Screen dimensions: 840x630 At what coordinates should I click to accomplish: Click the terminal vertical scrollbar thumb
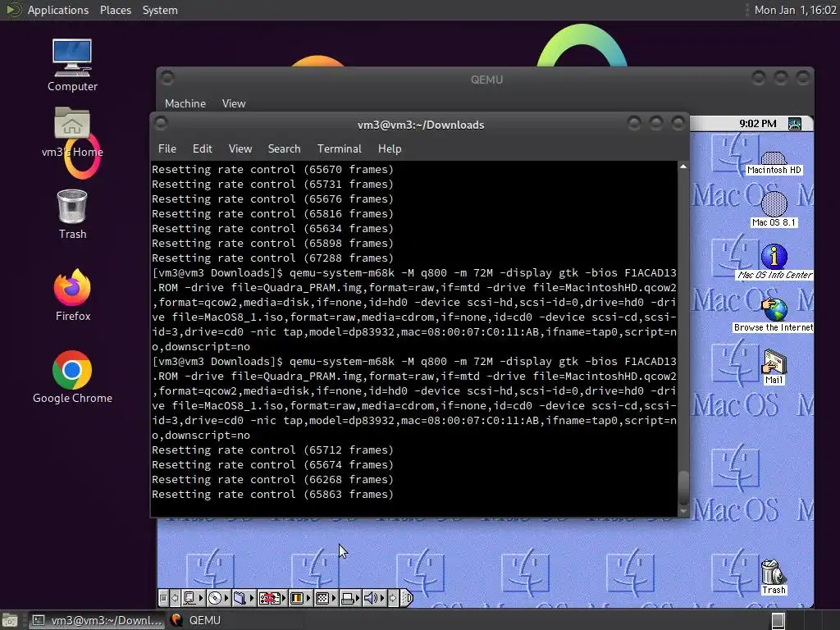[x=683, y=487]
